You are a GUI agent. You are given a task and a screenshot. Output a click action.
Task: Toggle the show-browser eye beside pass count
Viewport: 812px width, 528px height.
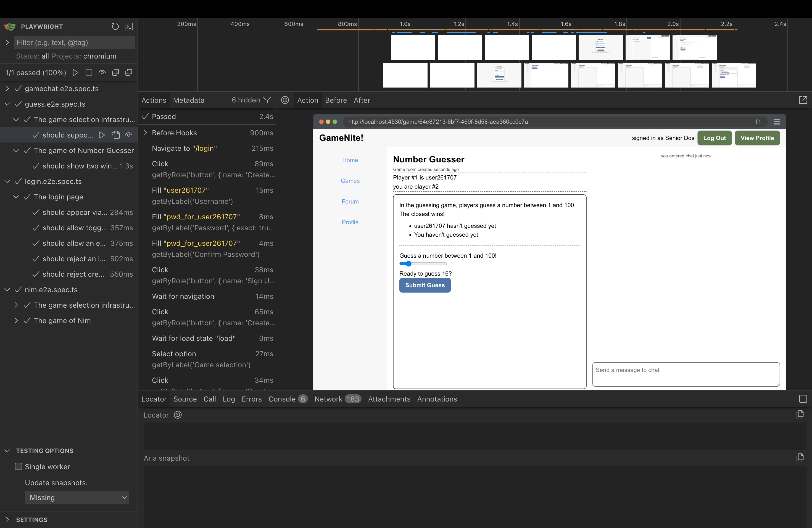(102, 72)
